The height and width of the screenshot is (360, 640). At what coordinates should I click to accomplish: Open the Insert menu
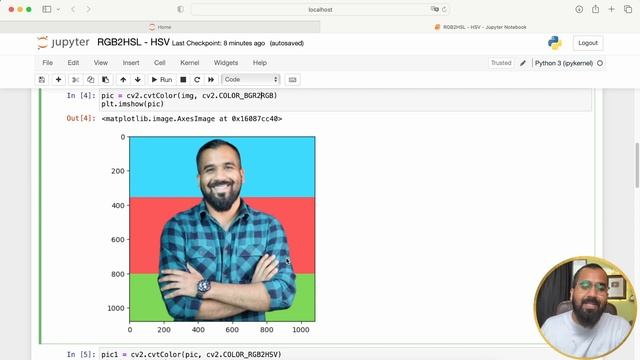tap(131, 63)
